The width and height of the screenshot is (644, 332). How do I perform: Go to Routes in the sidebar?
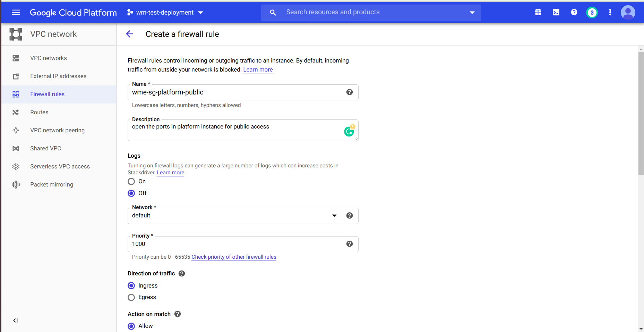39,113
